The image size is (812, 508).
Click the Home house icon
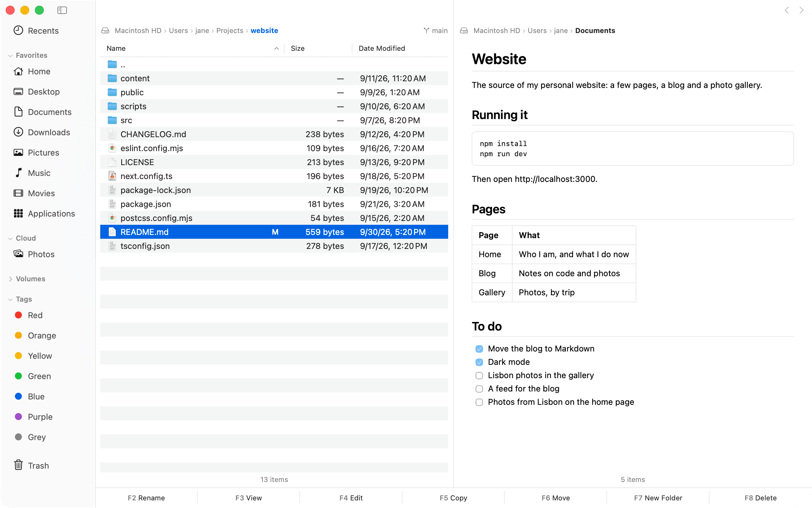(18, 71)
